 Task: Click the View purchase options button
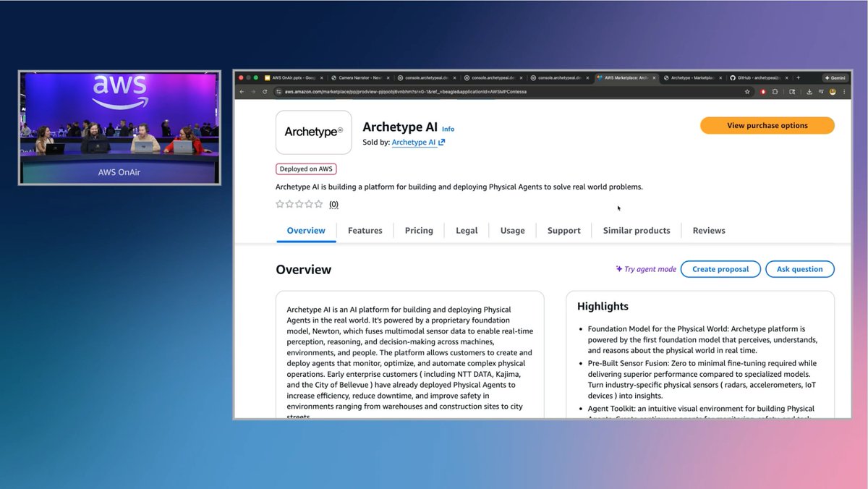pos(767,125)
